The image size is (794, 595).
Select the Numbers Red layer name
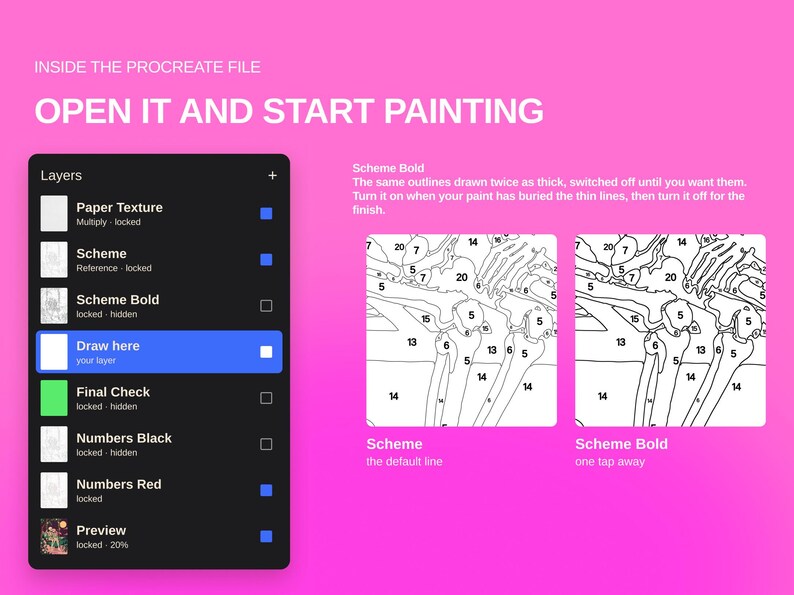(119, 484)
